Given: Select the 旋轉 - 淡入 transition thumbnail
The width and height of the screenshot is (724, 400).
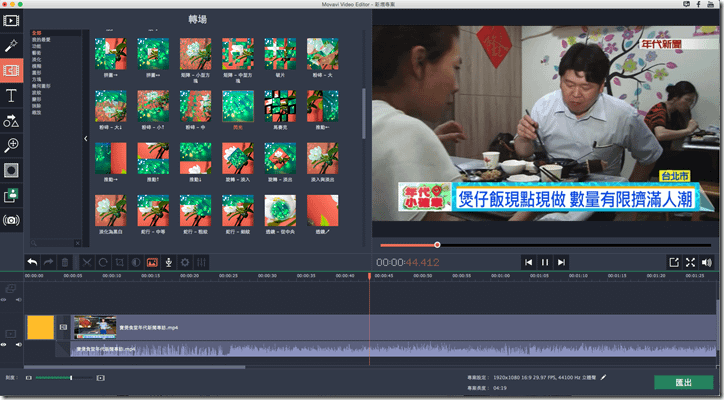Looking at the screenshot, I should pos(238,158).
